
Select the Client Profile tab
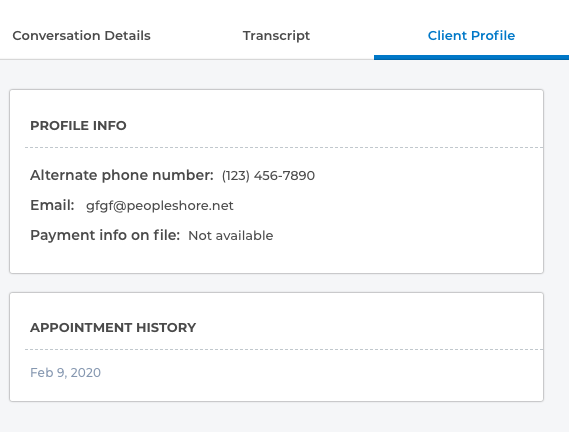click(471, 36)
